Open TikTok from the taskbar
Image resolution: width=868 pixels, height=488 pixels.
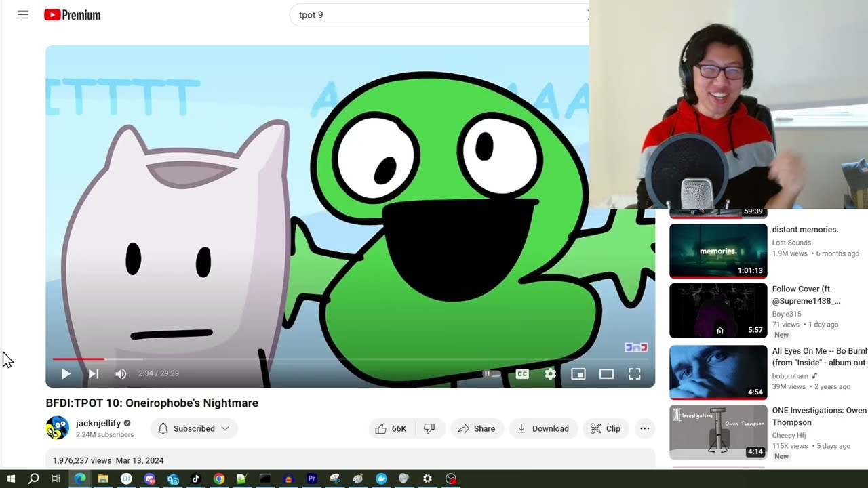coord(195,479)
